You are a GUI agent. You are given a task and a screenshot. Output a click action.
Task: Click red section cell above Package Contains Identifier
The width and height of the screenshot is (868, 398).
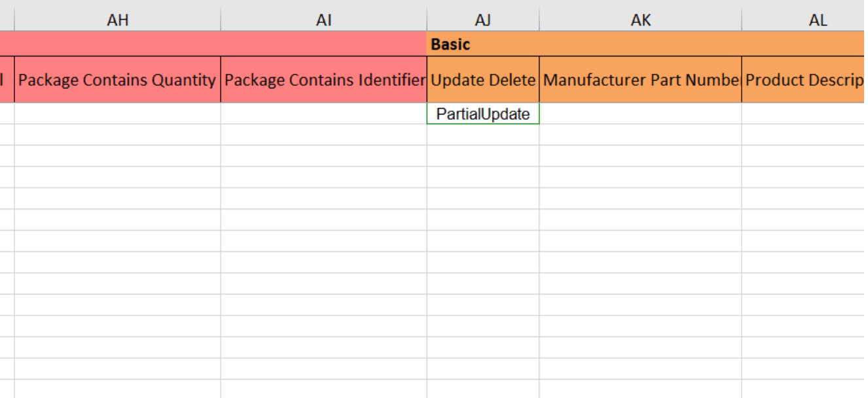323,45
